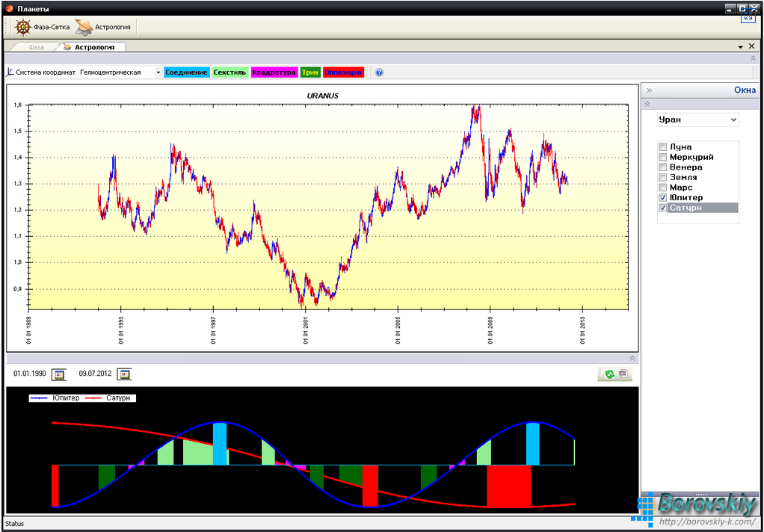Toggle the Секстиль aspect button
Screen dimensions: 764x532
point(230,72)
